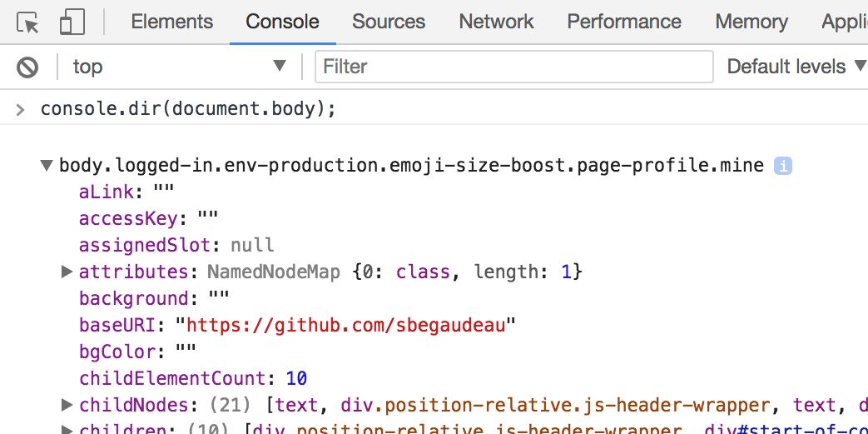Click the childElementCount value 10
868x434 pixels.
point(296,378)
